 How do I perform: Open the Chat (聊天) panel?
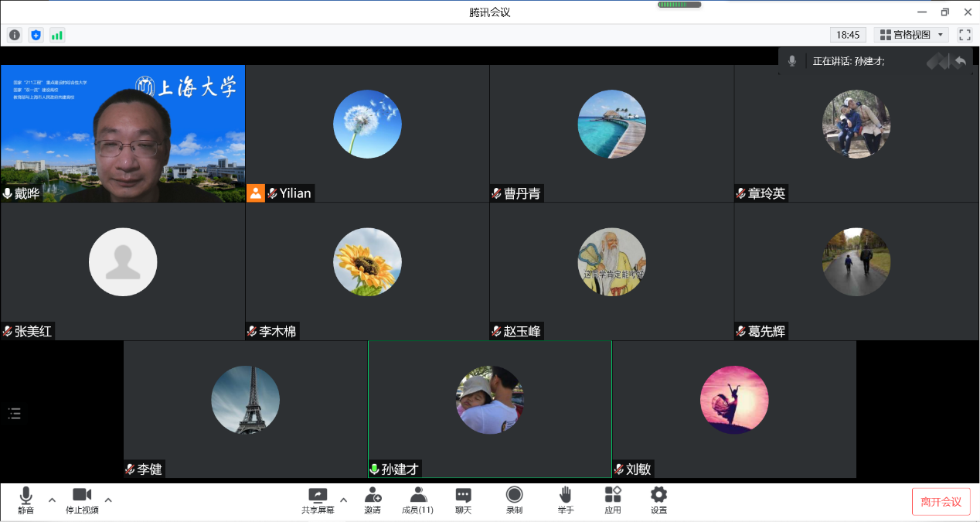point(463,500)
